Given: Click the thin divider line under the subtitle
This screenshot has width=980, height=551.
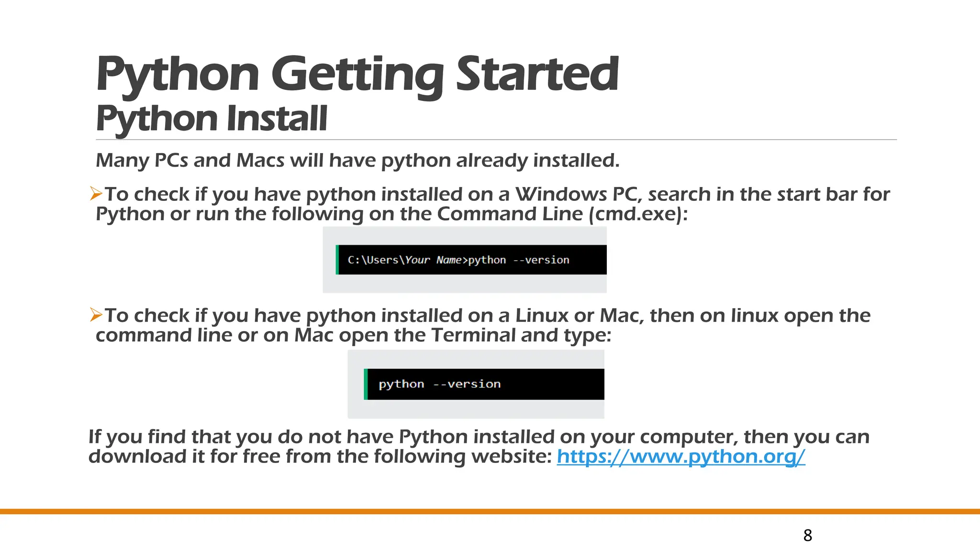Looking at the screenshot, I should pyautogui.click(x=496, y=140).
